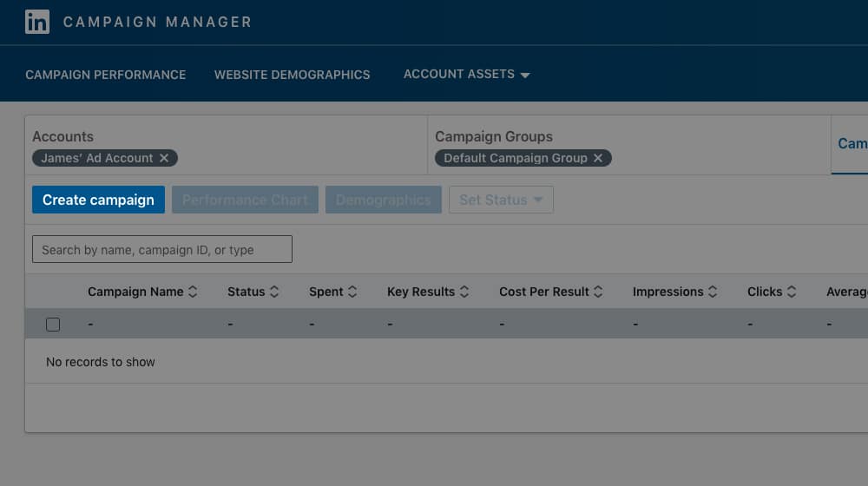Sort by Status column arrows
868x486 pixels.
point(274,292)
